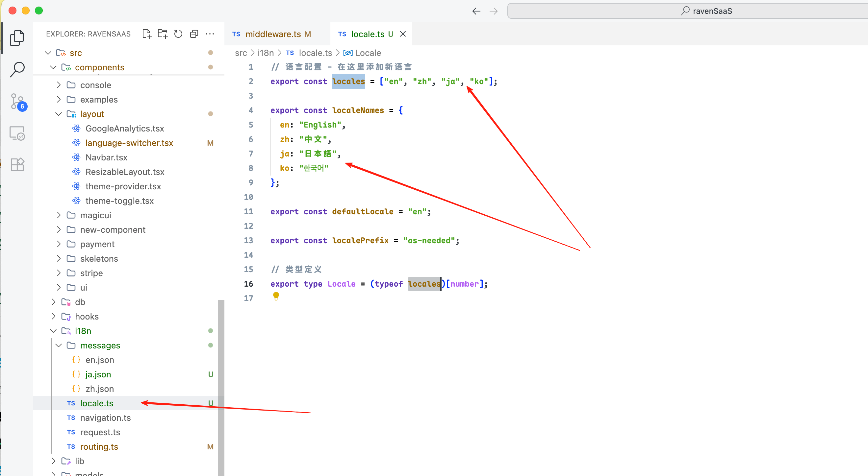Click the ravenSaaS command center search box
The width and height of the screenshot is (868, 476).
[687, 11]
